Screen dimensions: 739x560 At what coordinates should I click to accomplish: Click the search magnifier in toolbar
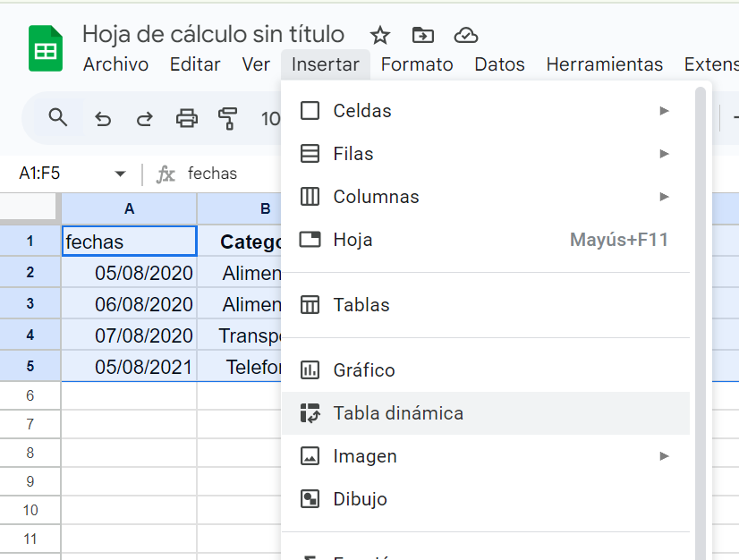(x=58, y=118)
